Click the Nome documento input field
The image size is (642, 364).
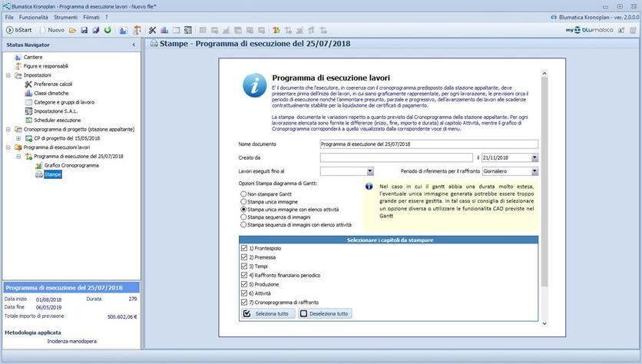pos(429,144)
